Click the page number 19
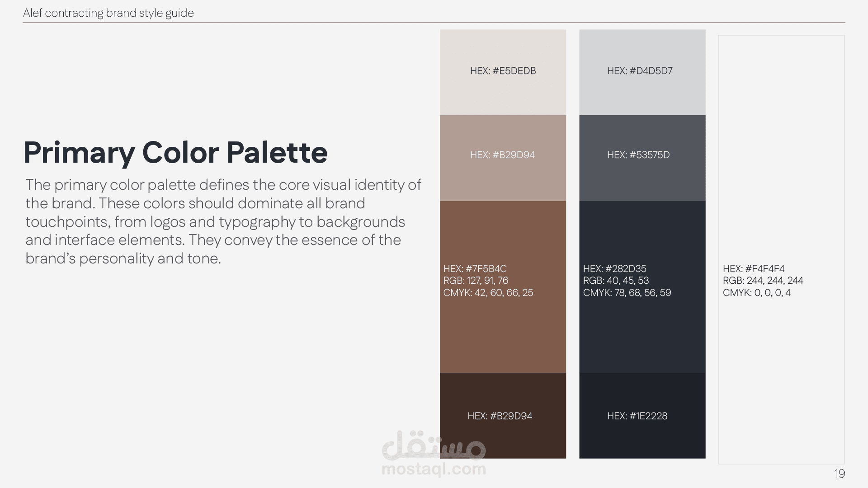This screenshot has height=488, width=868. tap(840, 474)
